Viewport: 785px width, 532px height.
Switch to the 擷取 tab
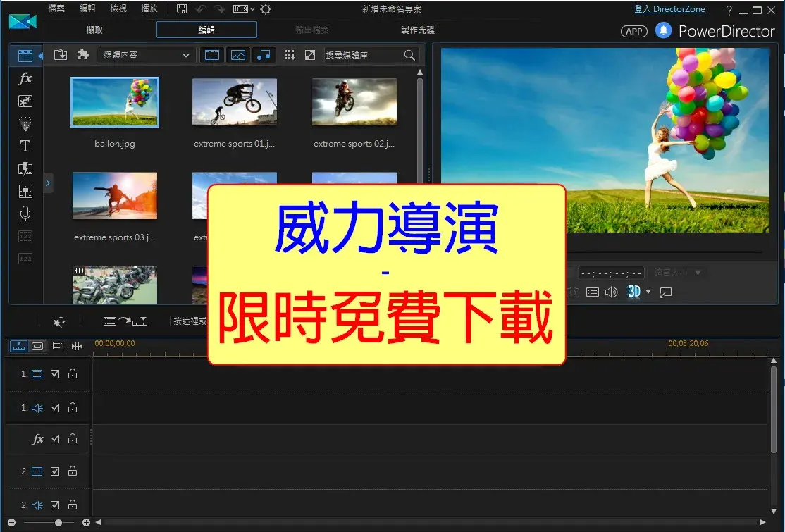coord(94,30)
